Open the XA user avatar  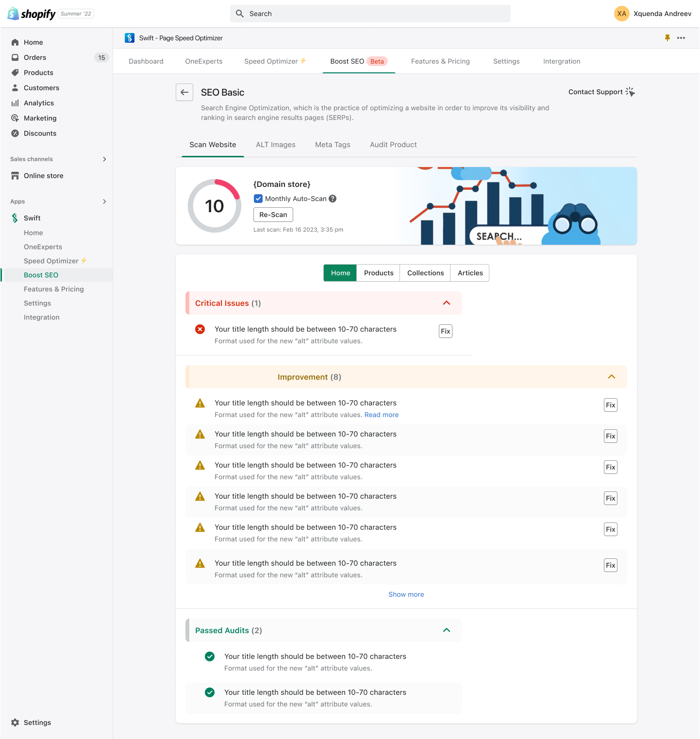coord(622,14)
